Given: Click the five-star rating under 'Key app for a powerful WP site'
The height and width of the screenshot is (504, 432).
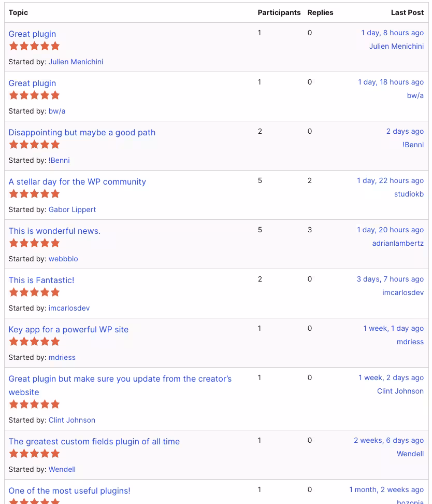Looking at the screenshot, I should tap(34, 341).
